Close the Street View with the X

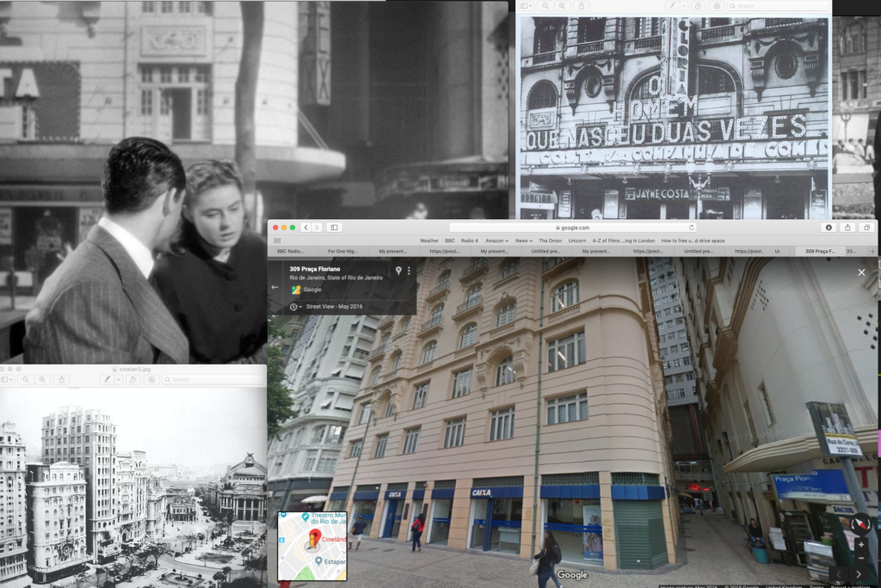(861, 273)
